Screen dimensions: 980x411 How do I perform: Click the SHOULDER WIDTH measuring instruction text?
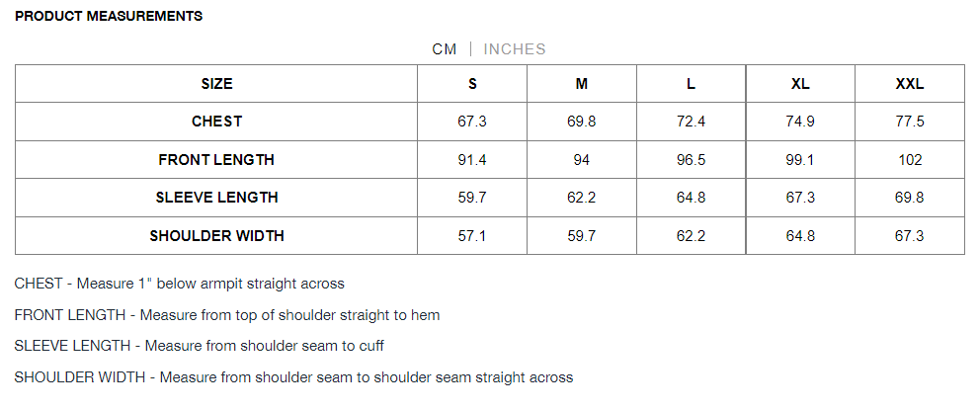293,377
